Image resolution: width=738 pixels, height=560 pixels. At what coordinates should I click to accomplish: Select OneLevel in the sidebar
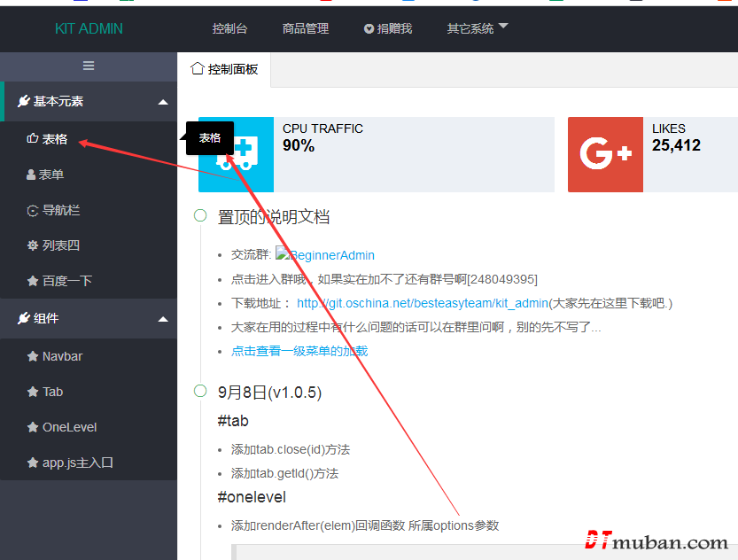point(69,427)
